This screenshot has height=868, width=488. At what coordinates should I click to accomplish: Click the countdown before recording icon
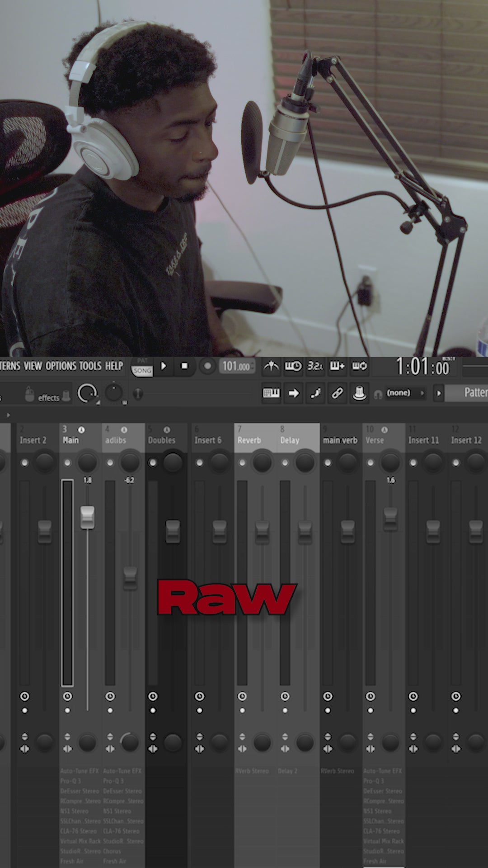click(315, 366)
